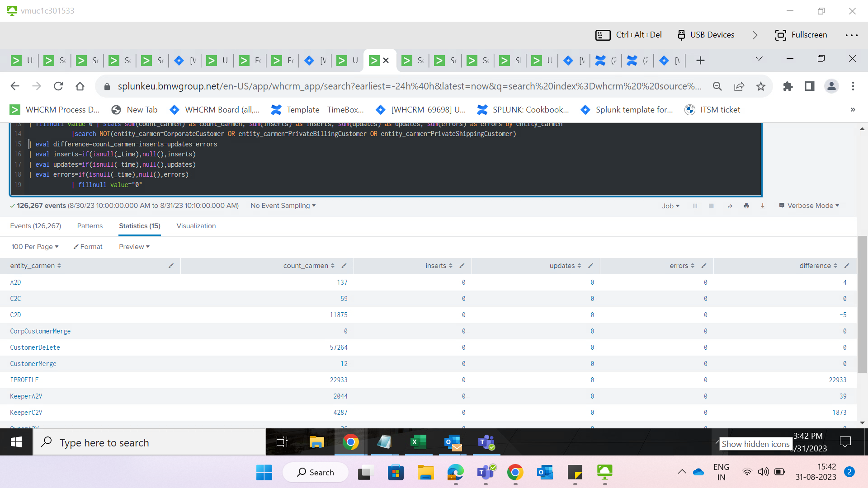
Task: Click the Export download icon
Action: pos(763,206)
